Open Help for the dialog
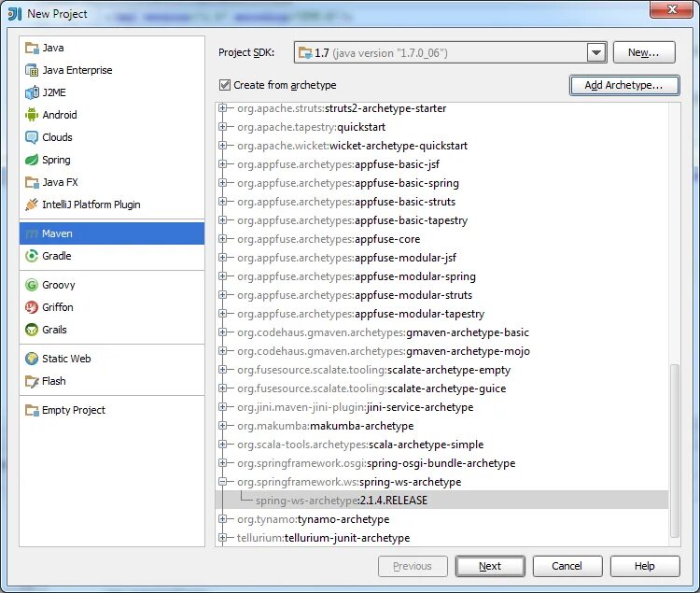The height and width of the screenshot is (593, 700). click(645, 566)
